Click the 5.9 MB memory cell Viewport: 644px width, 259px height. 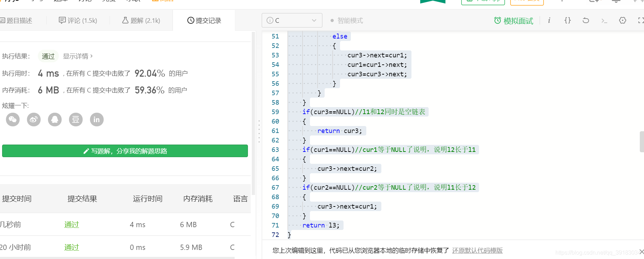pyautogui.click(x=191, y=247)
